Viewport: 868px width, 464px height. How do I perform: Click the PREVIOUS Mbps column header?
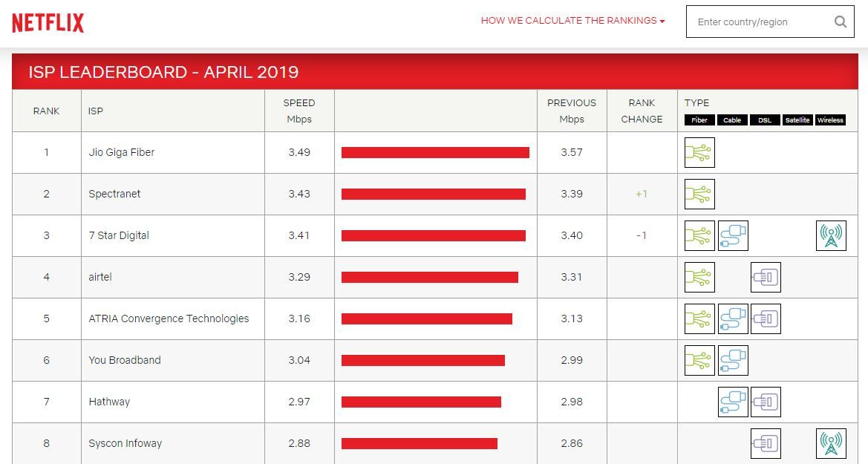(572, 111)
